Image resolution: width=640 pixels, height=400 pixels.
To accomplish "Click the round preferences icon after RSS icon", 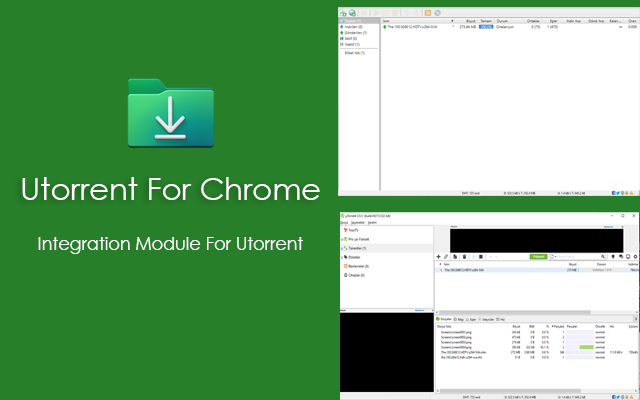I will [438, 13].
